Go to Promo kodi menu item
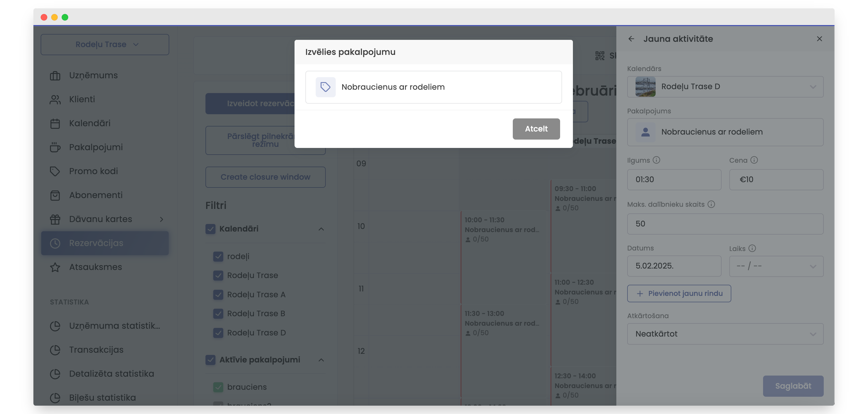 (x=93, y=171)
